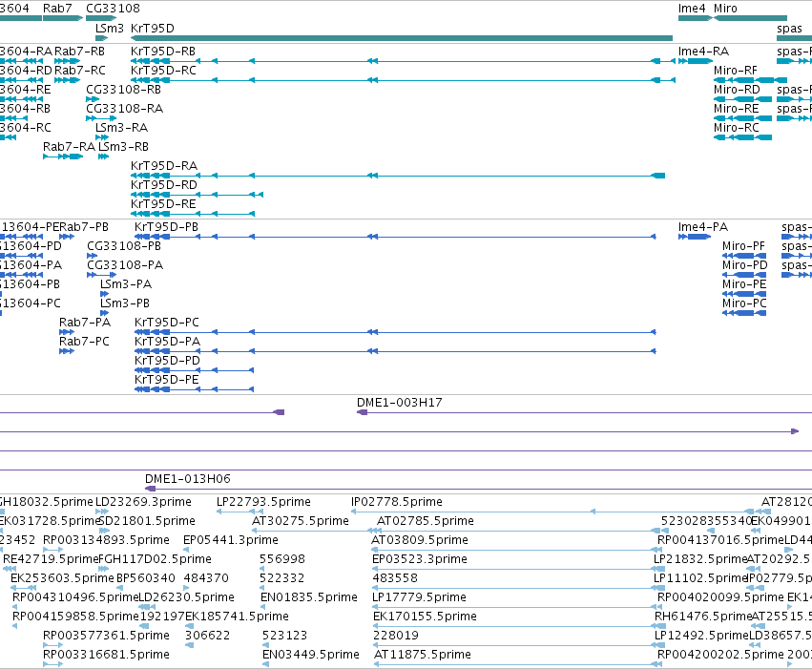This screenshot has width=812, height=669.
Task: Click the Rab7-PC protein label
Action: point(84,342)
